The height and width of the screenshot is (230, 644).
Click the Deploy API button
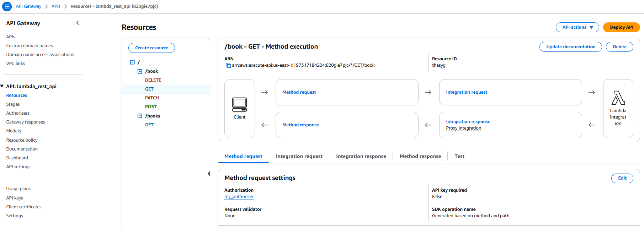621,27
